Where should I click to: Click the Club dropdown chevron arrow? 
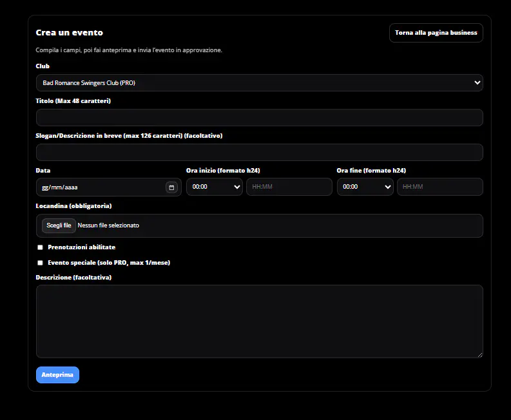[477, 82]
